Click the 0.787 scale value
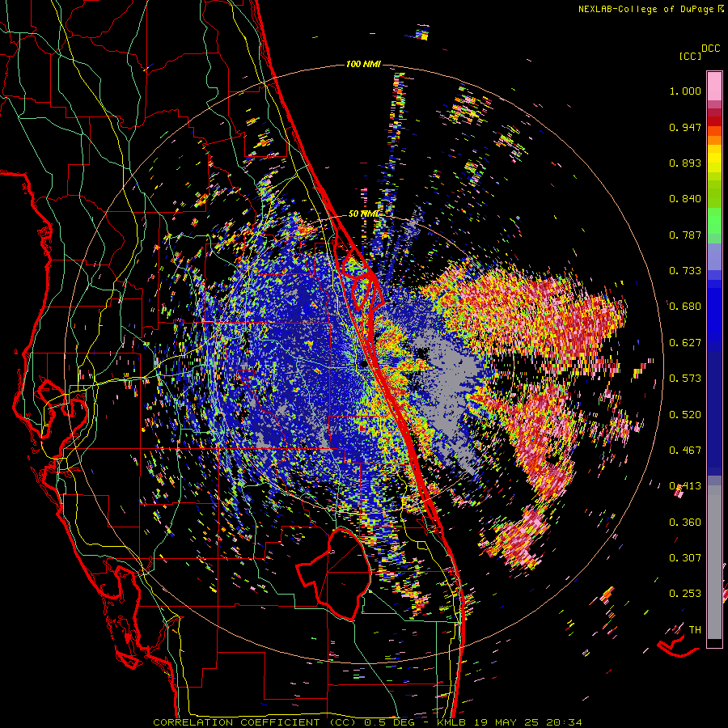This screenshot has width=728, height=728. (685, 235)
